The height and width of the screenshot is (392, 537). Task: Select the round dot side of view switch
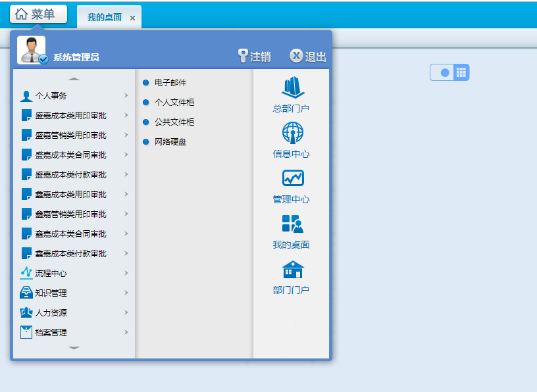pos(444,72)
